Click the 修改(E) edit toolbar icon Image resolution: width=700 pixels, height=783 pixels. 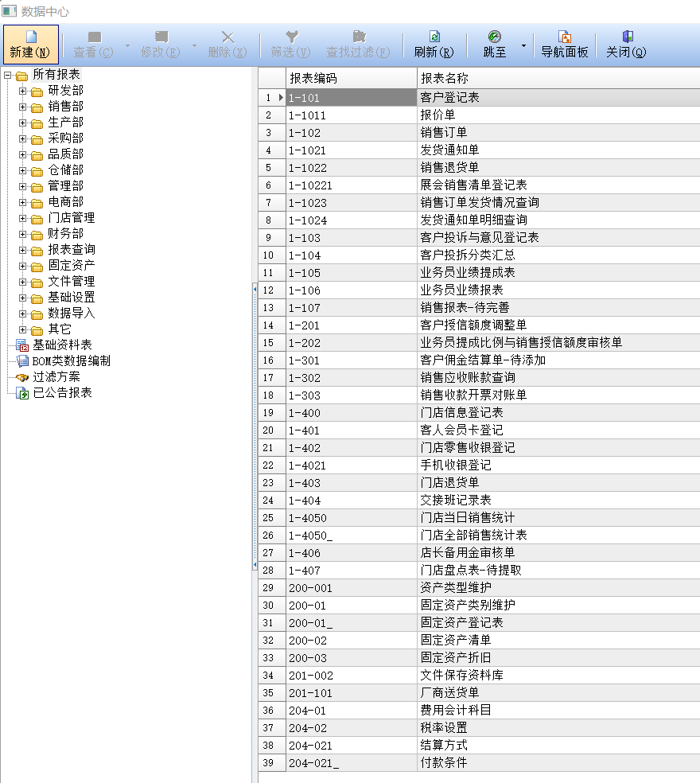click(x=161, y=37)
